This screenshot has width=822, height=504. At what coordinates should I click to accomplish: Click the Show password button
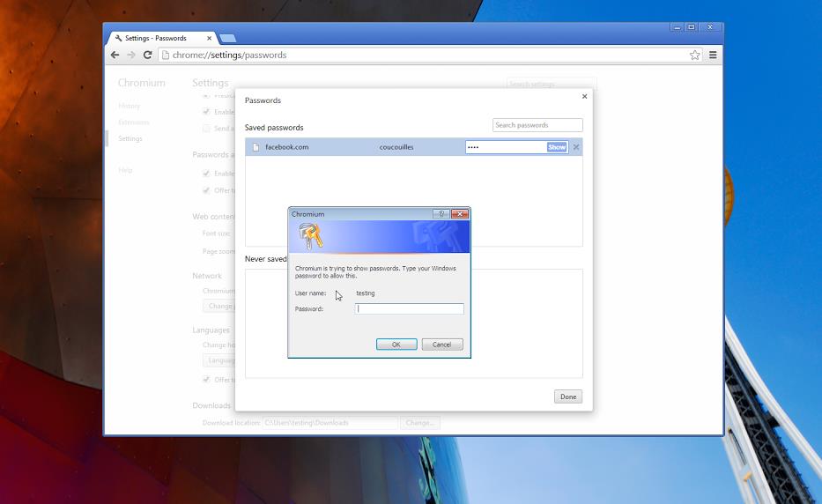[557, 147]
